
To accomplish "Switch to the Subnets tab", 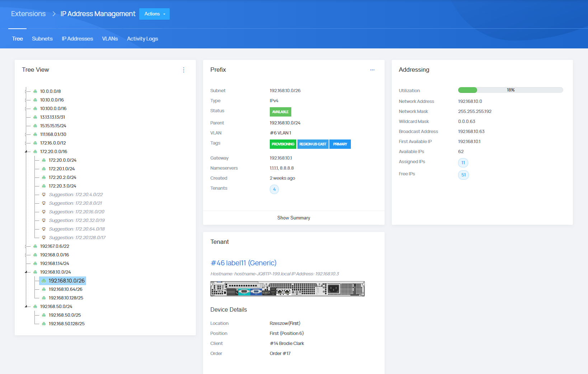I will coord(42,39).
